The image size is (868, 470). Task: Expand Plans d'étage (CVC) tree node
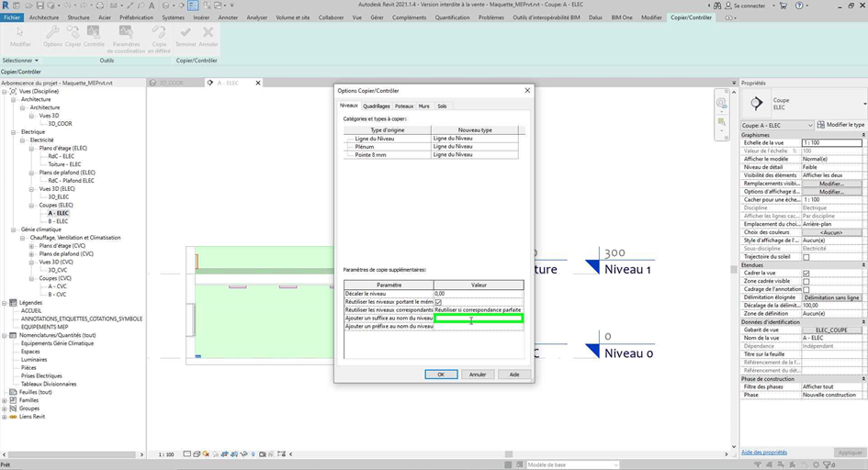[31, 246]
